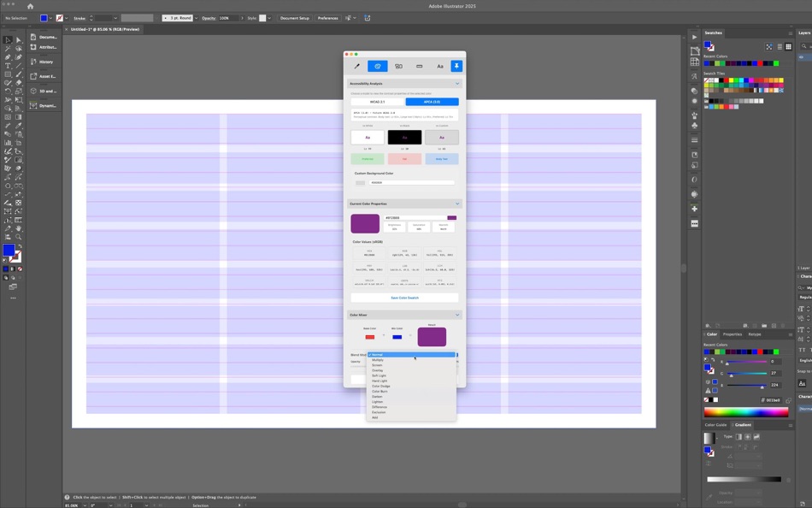Open the Swatches panel menu
Screen dimensions: 812x508
(791, 32)
